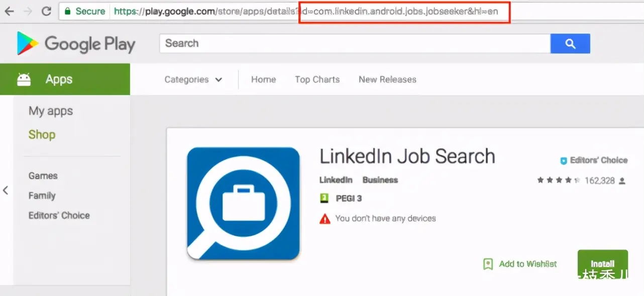Image resolution: width=644 pixels, height=296 pixels.
Task: Click the LinkedIn Job Search app icon
Action: [x=243, y=204]
